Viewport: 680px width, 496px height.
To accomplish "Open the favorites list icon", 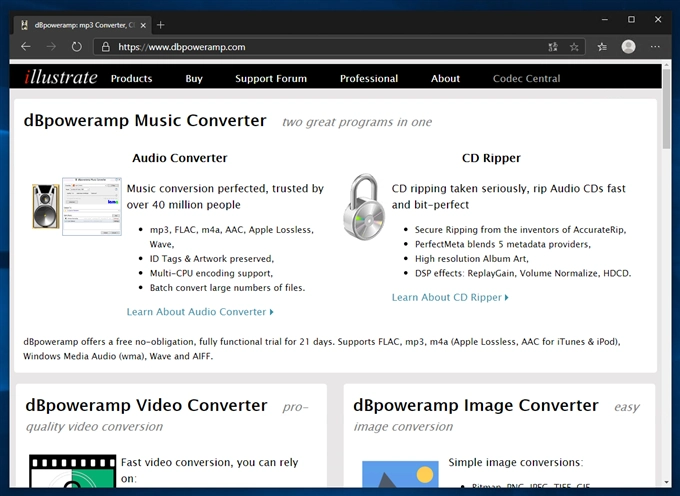I will tap(602, 47).
